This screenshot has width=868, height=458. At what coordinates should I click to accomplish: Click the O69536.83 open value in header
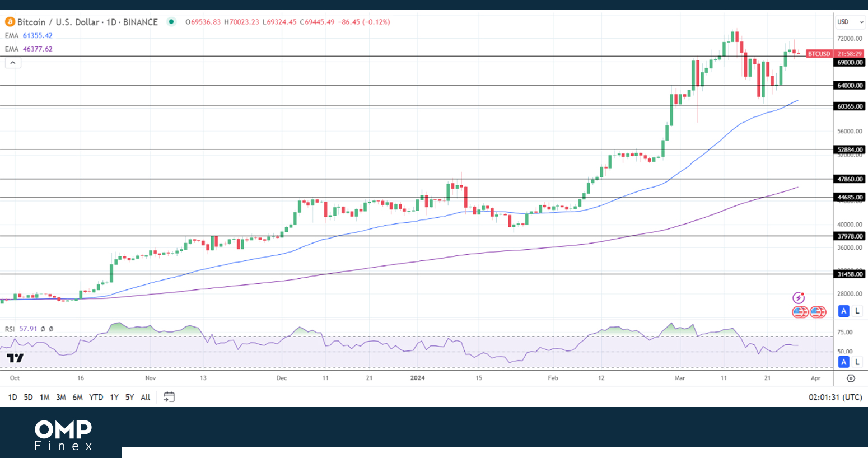coord(203,22)
